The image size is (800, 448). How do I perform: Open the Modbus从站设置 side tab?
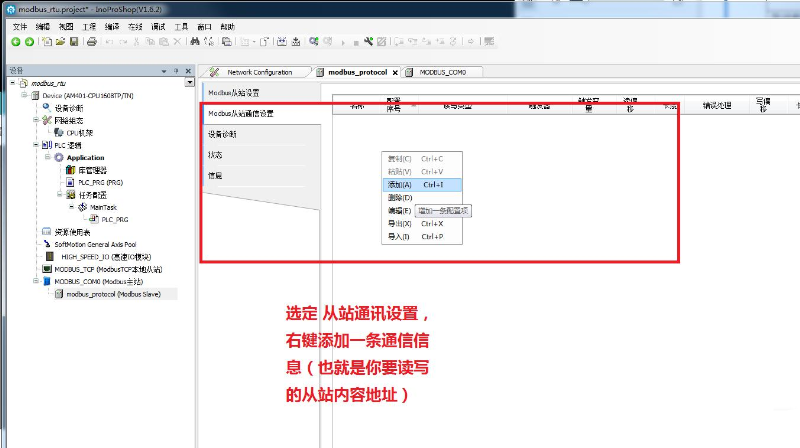pos(262,93)
